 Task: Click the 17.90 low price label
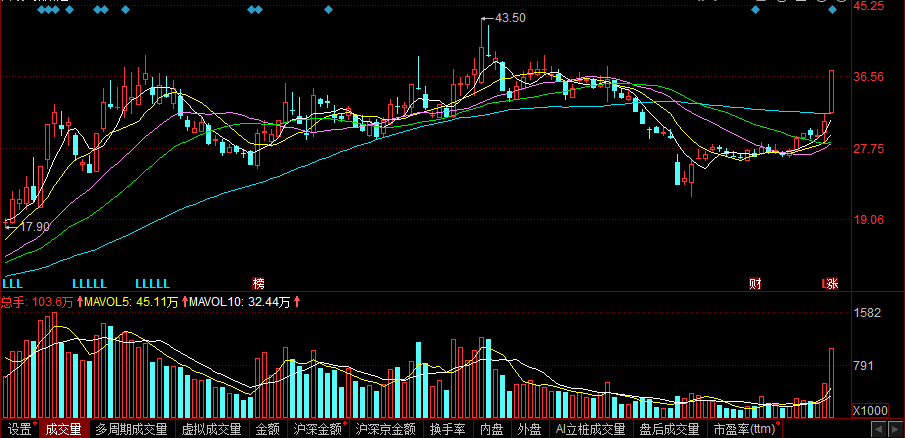pyautogui.click(x=35, y=227)
